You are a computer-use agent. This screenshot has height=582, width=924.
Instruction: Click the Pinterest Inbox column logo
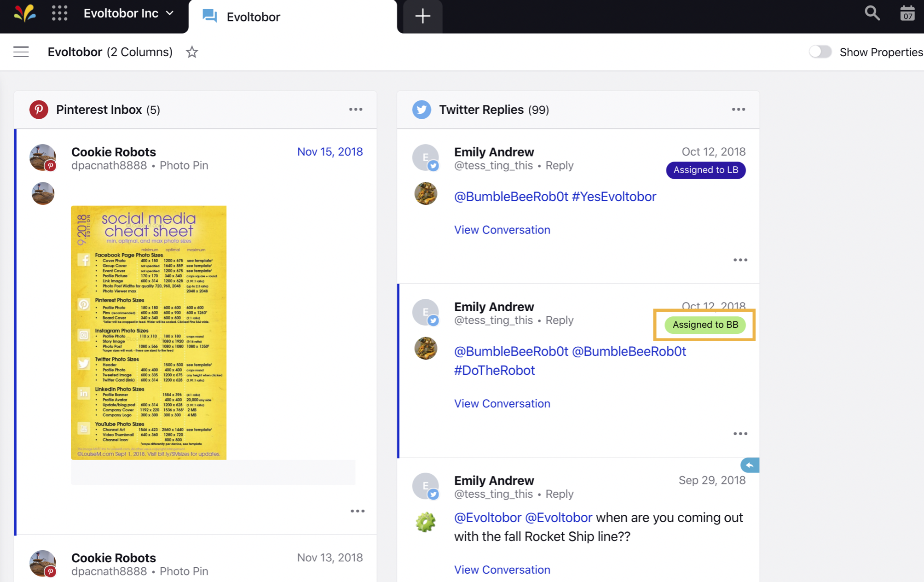coord(39,110)
